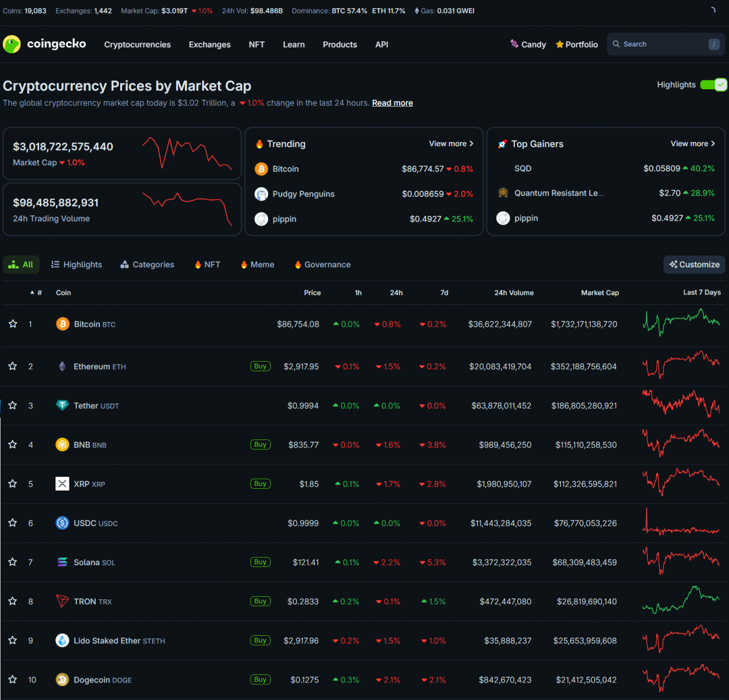Click the CoinGecko logo icon
This screenshot has height=700, width=729.
coord(12,44)
